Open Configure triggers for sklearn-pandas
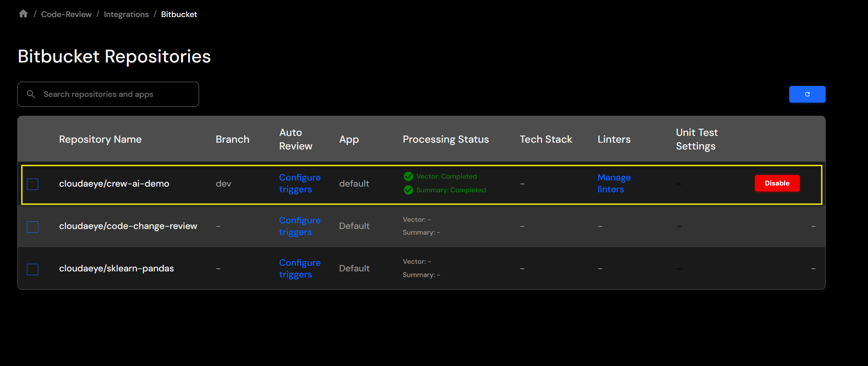868x366 pixels. [x=299, y=268]
